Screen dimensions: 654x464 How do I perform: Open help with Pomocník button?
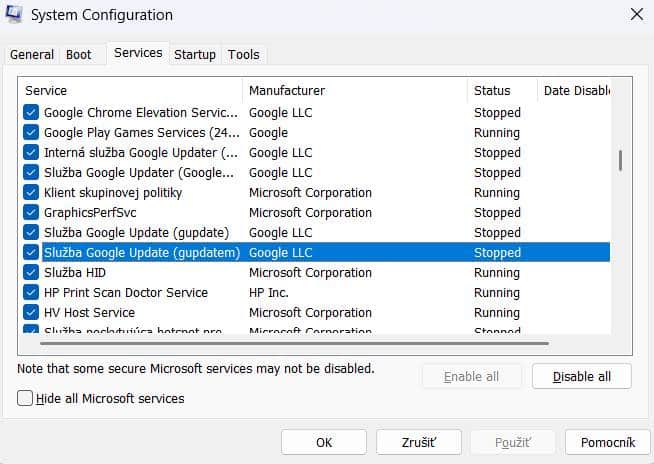pyautogui.click(x=608, y=442)
